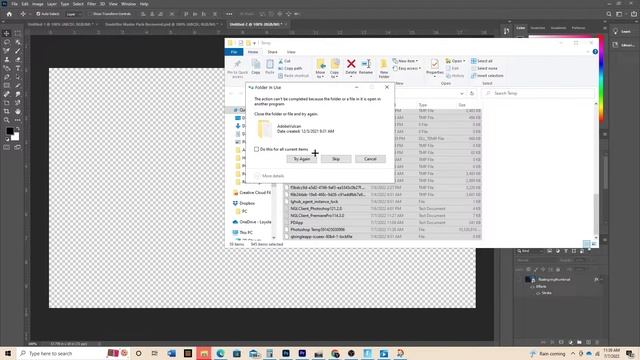This screenshot has height=360, width=640.
Task: Click the Photoshop Home icon
Action: 9,14
